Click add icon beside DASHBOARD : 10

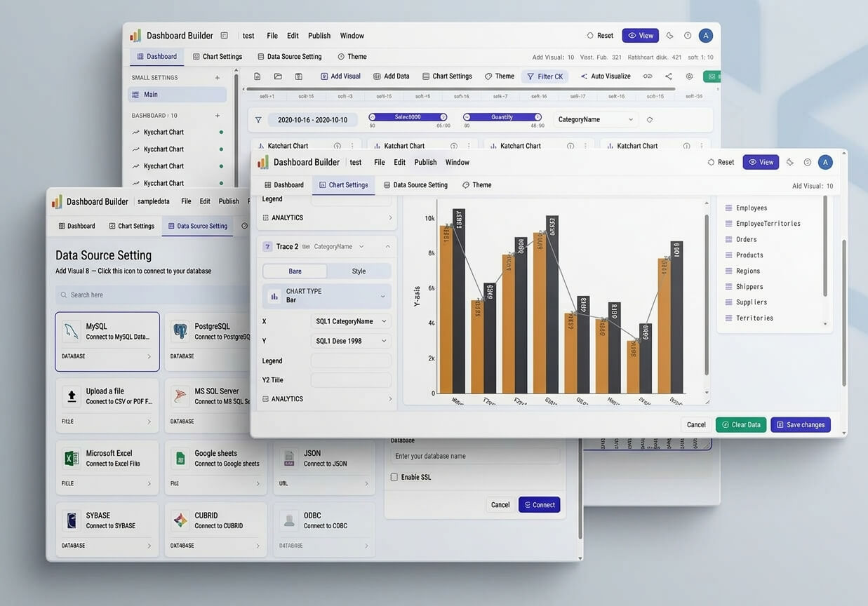(218, 116)
